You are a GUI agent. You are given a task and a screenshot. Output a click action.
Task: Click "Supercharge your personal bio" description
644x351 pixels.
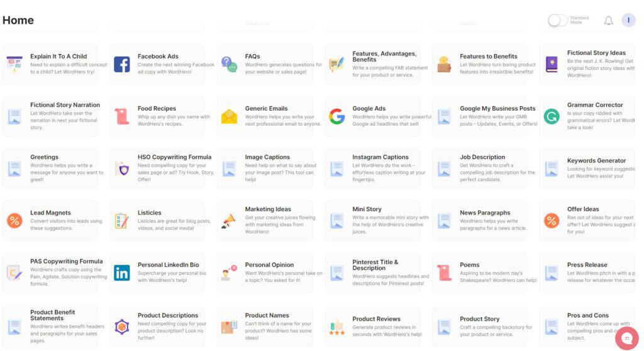click(x=172, y=277)
